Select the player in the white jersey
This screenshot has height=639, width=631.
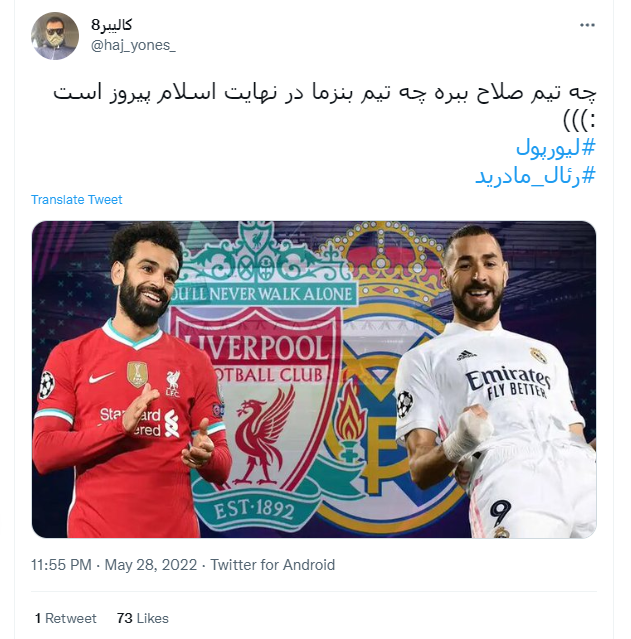[495, 381]
